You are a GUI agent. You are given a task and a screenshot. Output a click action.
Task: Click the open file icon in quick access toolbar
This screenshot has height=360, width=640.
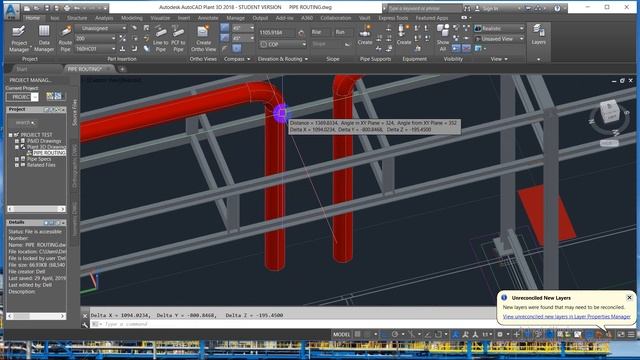[37, 8]
